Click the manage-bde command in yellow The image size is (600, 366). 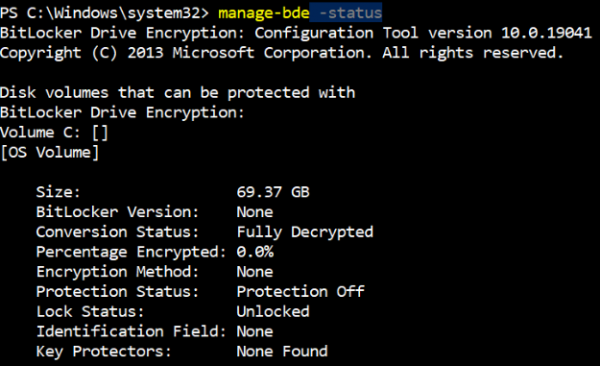(264, 13)
